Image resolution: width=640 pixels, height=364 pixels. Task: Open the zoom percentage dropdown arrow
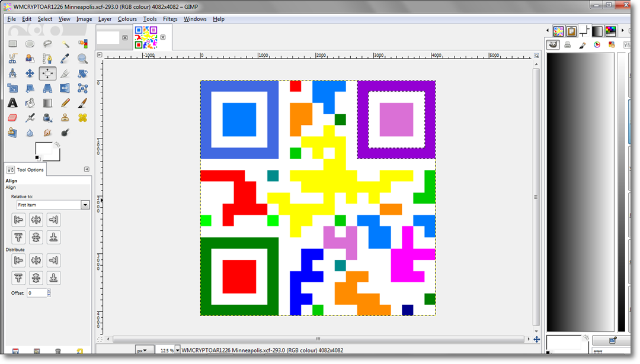coord(177,350)
